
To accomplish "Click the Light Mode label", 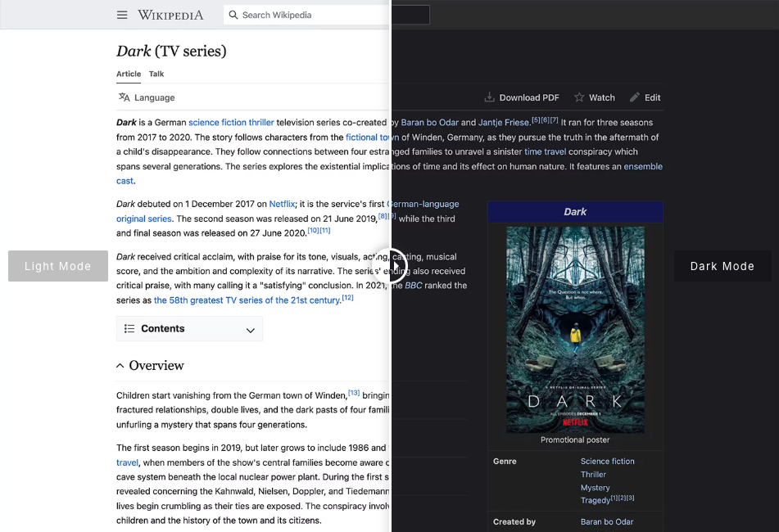I will (57, 266).
